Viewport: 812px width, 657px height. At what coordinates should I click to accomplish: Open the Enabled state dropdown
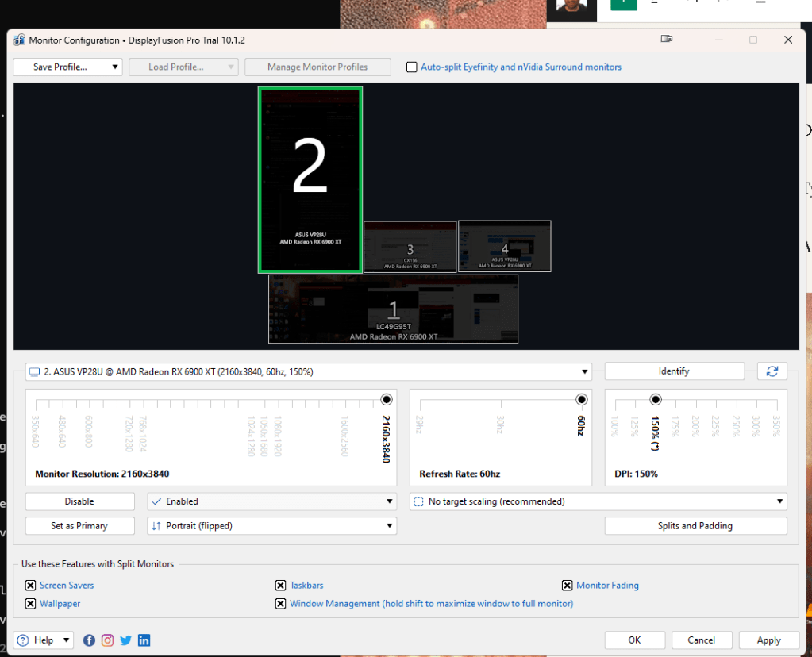click(x=272, y=501)
